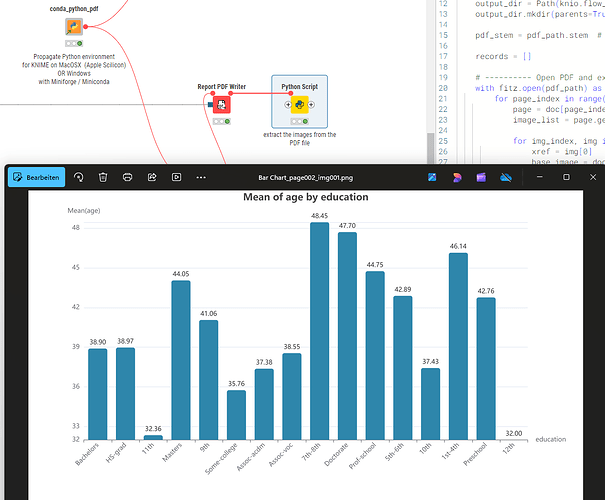Viewport: 605px width, 500px height.
Task: Select the Report PDF Writer node
Action: click(222, 105)
